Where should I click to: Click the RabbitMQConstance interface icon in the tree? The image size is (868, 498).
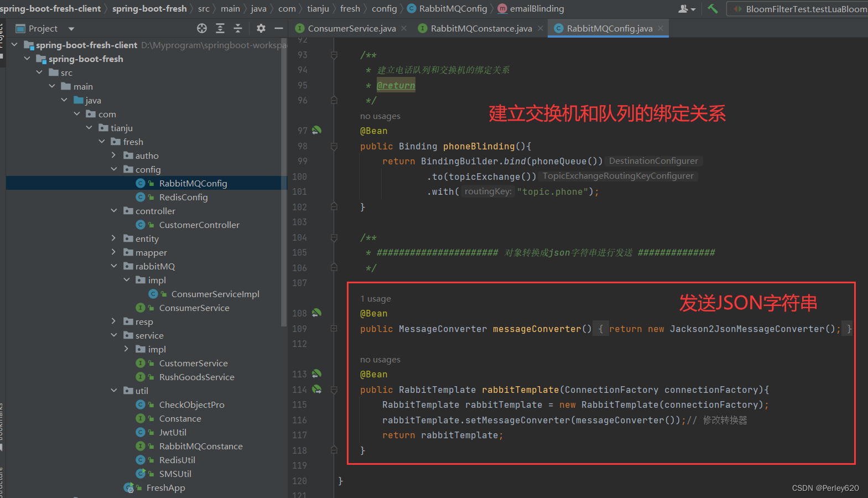pyautogui.click(x=141, y=446)
